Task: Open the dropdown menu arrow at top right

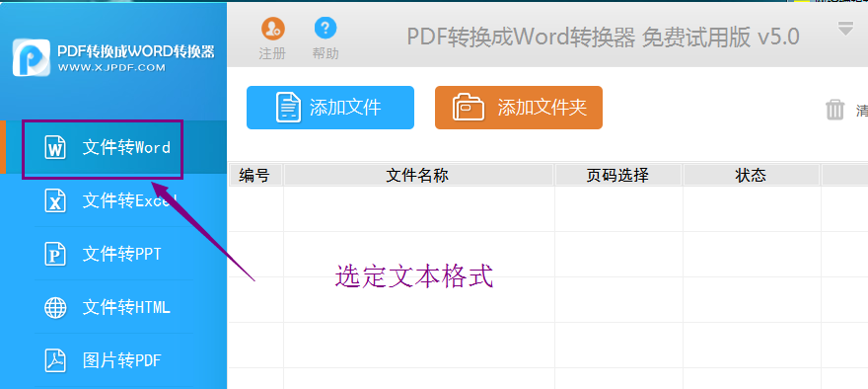Action: (x=845, y=29)
